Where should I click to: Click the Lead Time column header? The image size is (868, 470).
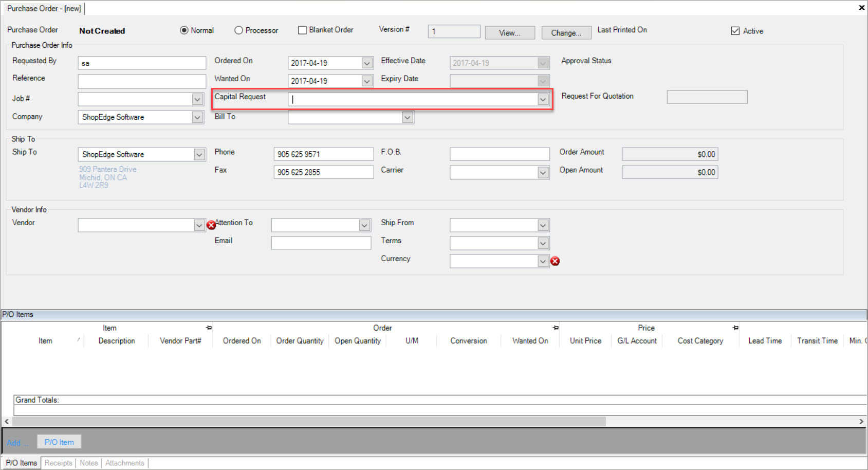[765, 341]
